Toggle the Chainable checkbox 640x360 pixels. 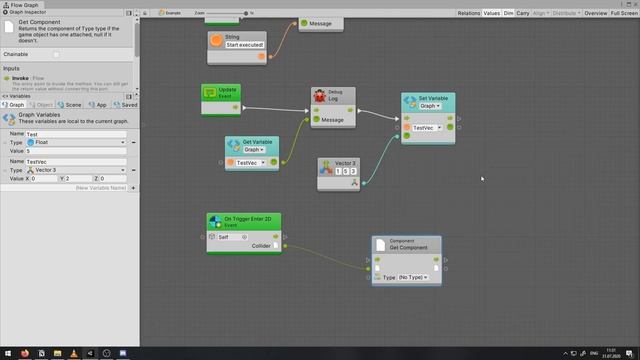(x=56, y=54)
